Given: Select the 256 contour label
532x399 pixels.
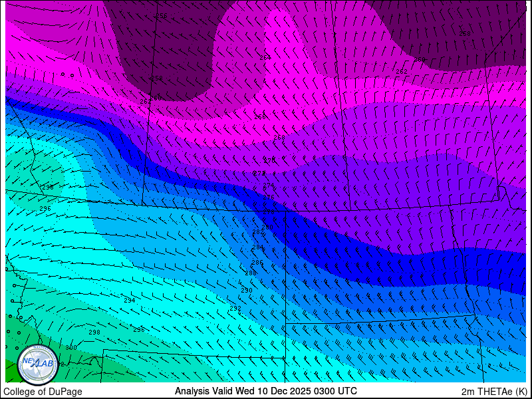Looking at the screenshot, I should tap(162, 16).
